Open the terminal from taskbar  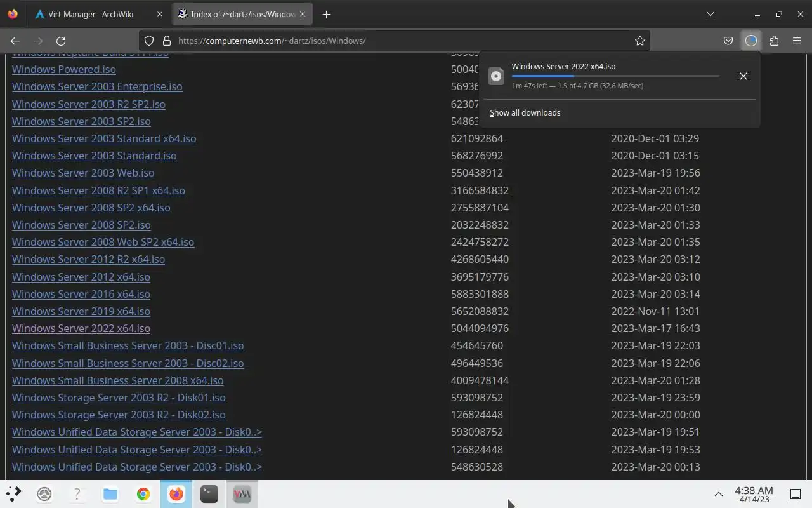(x=209, y=493)
